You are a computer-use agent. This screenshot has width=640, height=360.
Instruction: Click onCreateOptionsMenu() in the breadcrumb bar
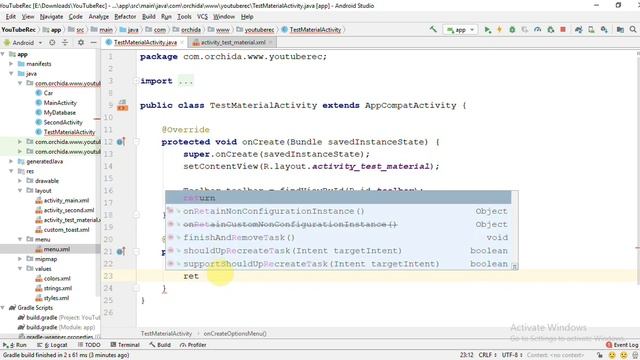tap(235, 334)
